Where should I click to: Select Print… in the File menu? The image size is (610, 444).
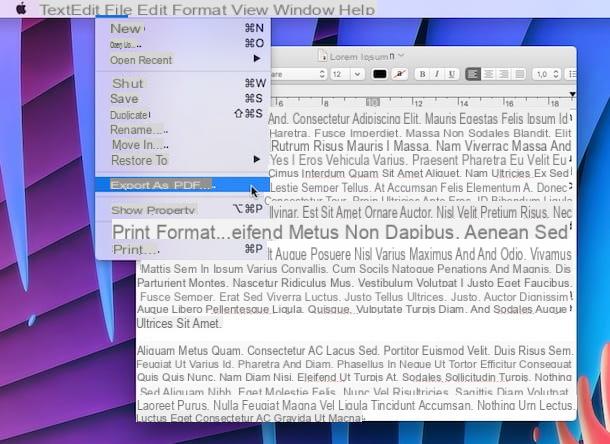click(183, 249)
